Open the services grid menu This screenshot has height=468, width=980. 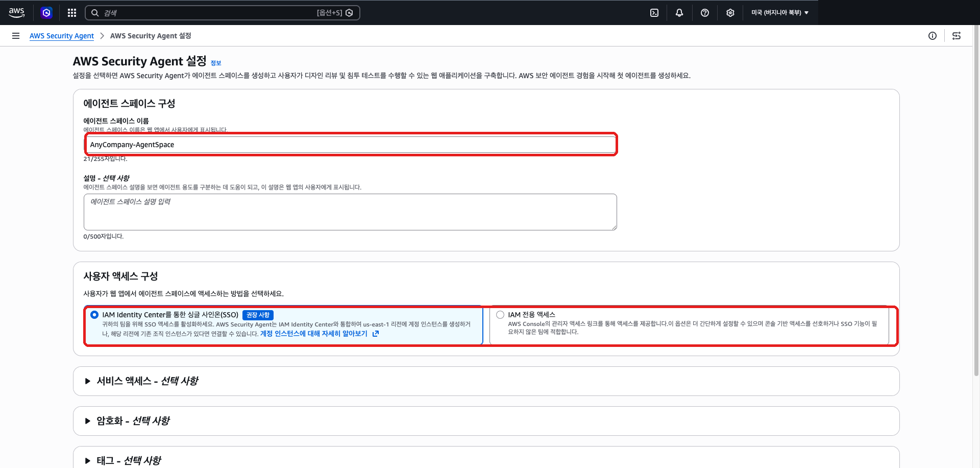(72, 13)
